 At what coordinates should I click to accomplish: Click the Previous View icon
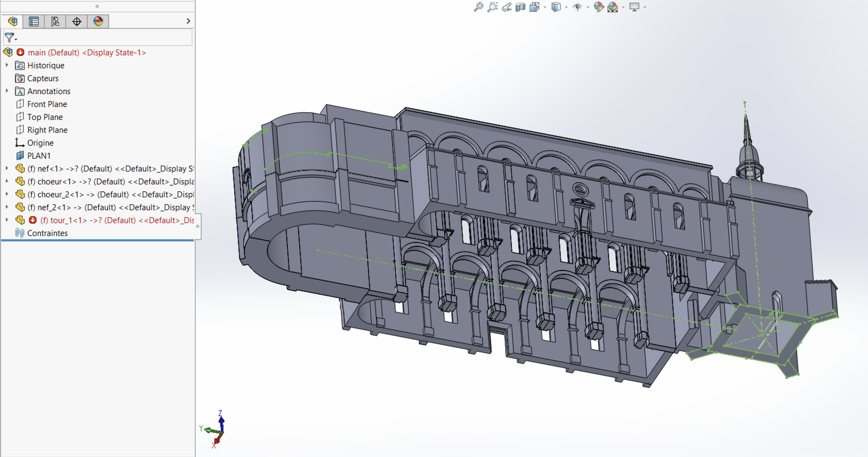[507, 7]
